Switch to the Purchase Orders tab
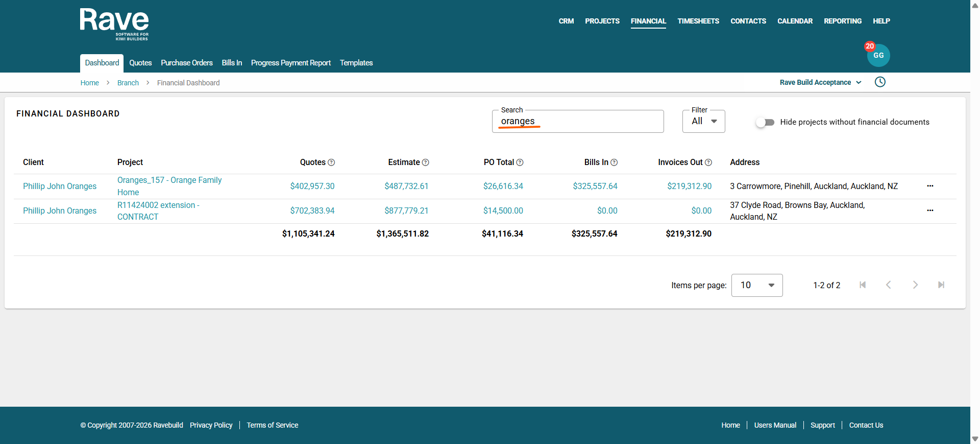 (186, 63)
